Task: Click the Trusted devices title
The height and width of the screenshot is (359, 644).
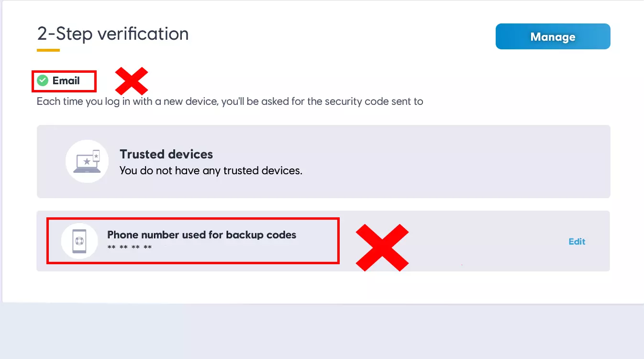Action: (x=166, y=154)
